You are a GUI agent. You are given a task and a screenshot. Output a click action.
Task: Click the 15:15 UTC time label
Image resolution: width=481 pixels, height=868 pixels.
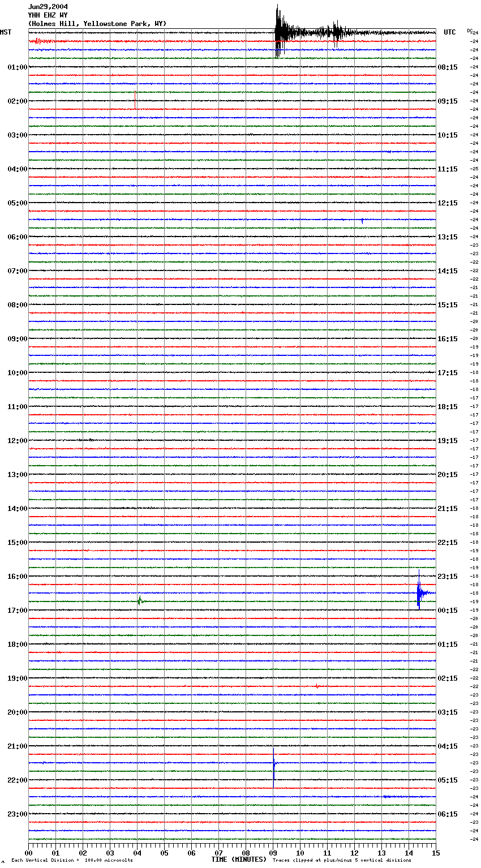[448, 305]
